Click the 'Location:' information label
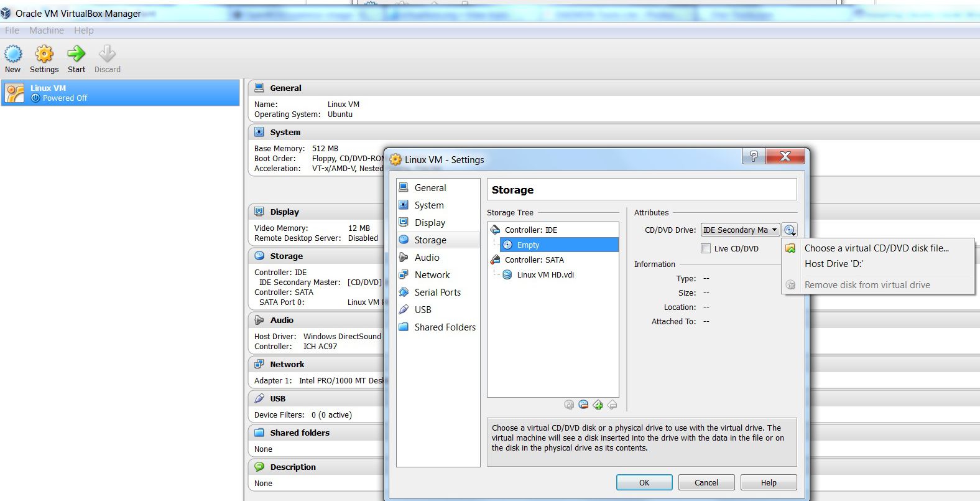This screenshot has width=980, height=501. pos(680,307)
